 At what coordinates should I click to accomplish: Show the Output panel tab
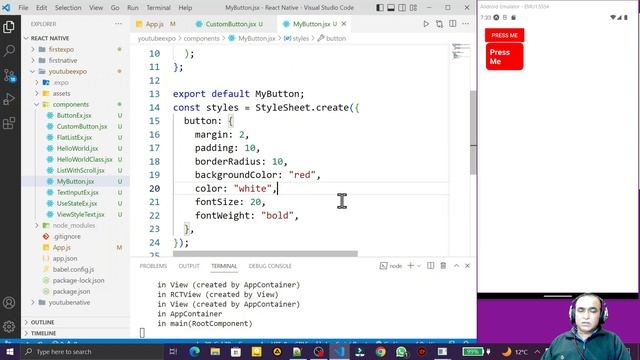coord(189,266)
